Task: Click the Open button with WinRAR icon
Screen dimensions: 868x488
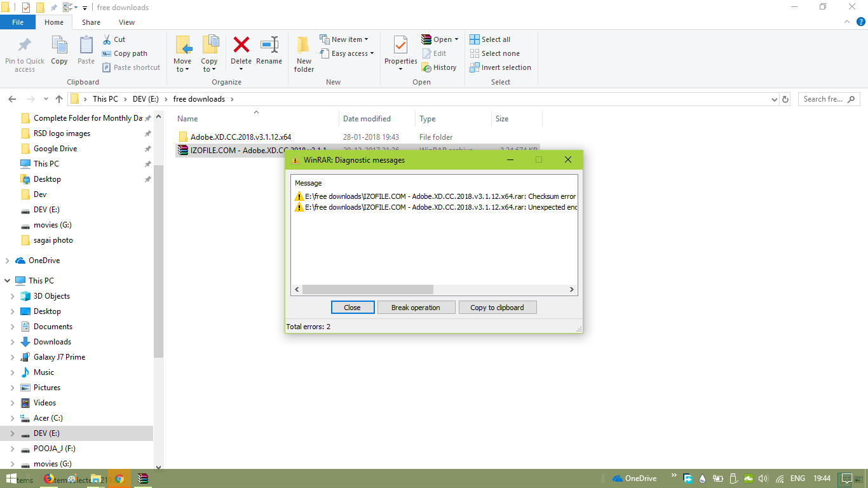Action: coord(439,39)
